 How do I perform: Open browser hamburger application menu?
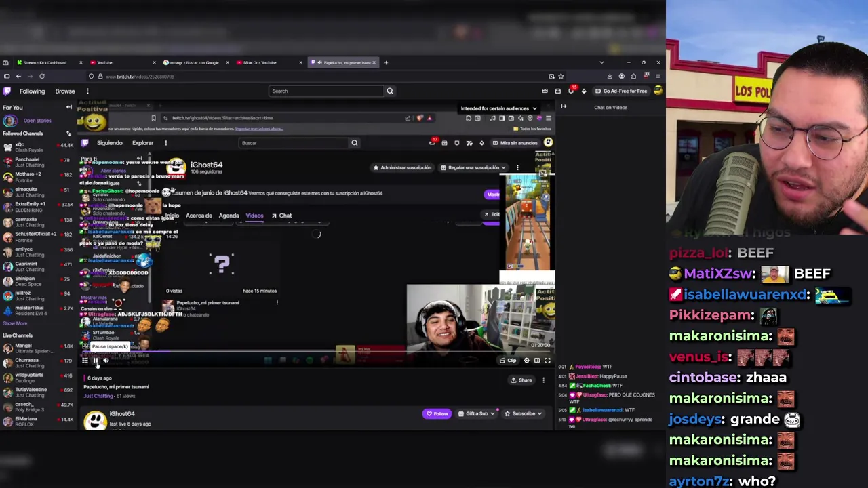coord(658,77)
